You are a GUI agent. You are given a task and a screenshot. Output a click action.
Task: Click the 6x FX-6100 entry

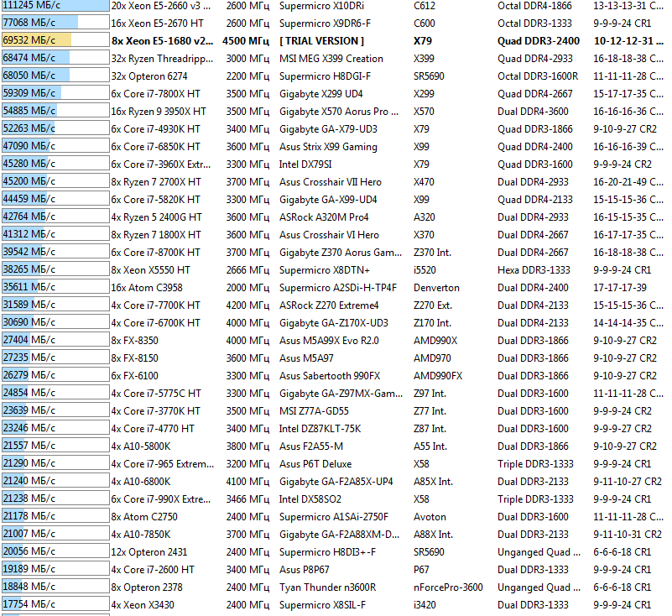point(134,374)
